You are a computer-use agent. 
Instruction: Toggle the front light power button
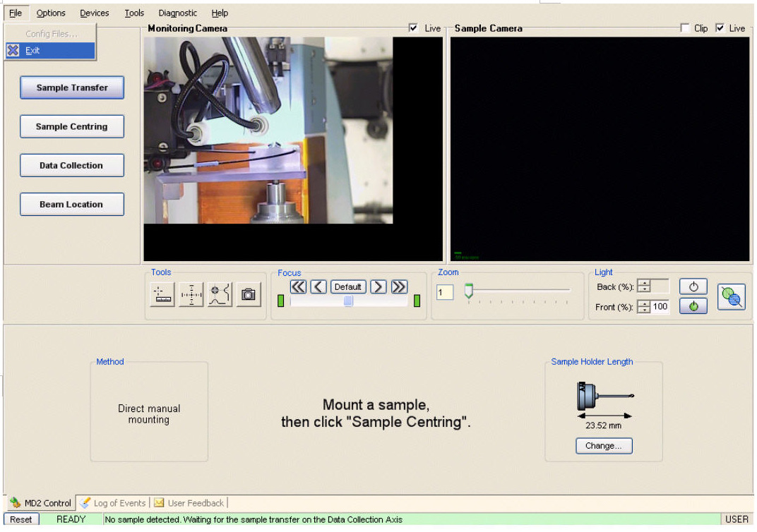click(x=693, y=307)
